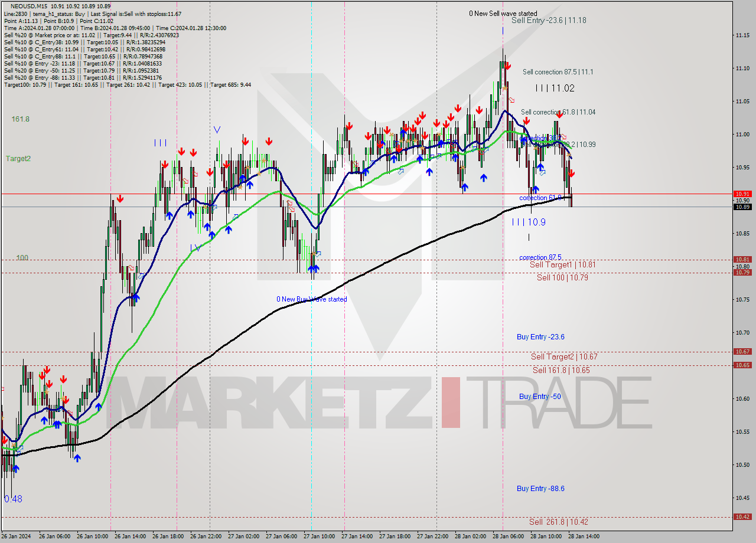Select the 'Sell %10 @ C_Entry88: 11.1' line
Viewport: 756px width, 543px height.
pyautogui.click(x=83, y=56)
